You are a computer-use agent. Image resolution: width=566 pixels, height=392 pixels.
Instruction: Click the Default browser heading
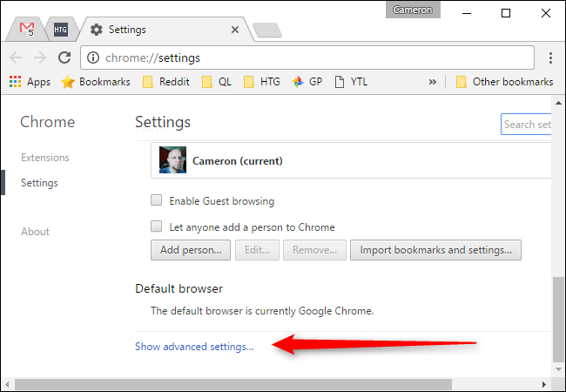click(179, 288)
